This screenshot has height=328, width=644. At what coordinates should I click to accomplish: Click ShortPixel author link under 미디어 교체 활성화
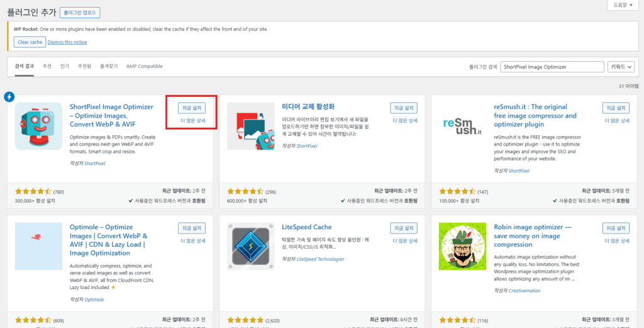click(x=307, y=146)
